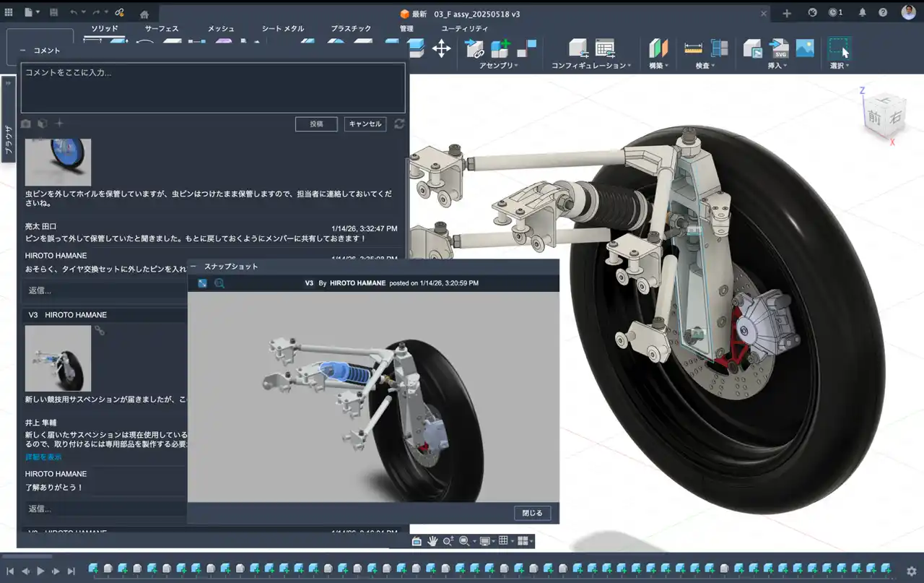Click the 閉じる button in snapshot dialog
This screenshot has width=924, height=583.
[x=532, y=513]
